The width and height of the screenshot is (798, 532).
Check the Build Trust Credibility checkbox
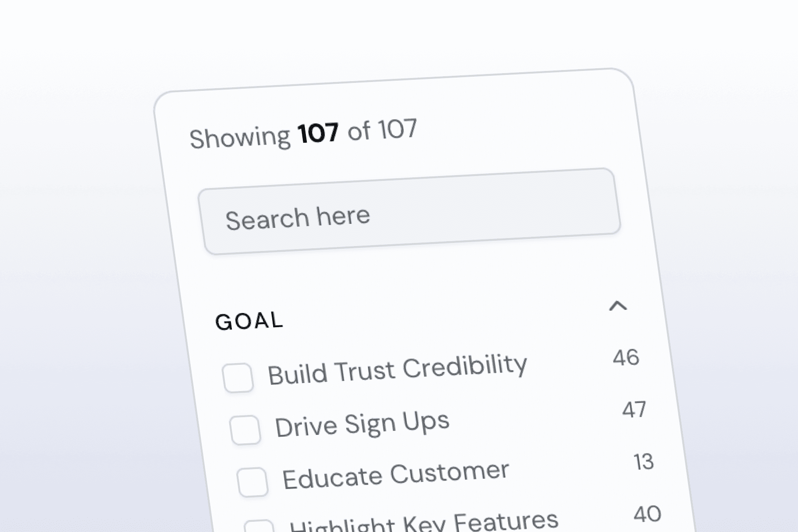tap(238, 378)
